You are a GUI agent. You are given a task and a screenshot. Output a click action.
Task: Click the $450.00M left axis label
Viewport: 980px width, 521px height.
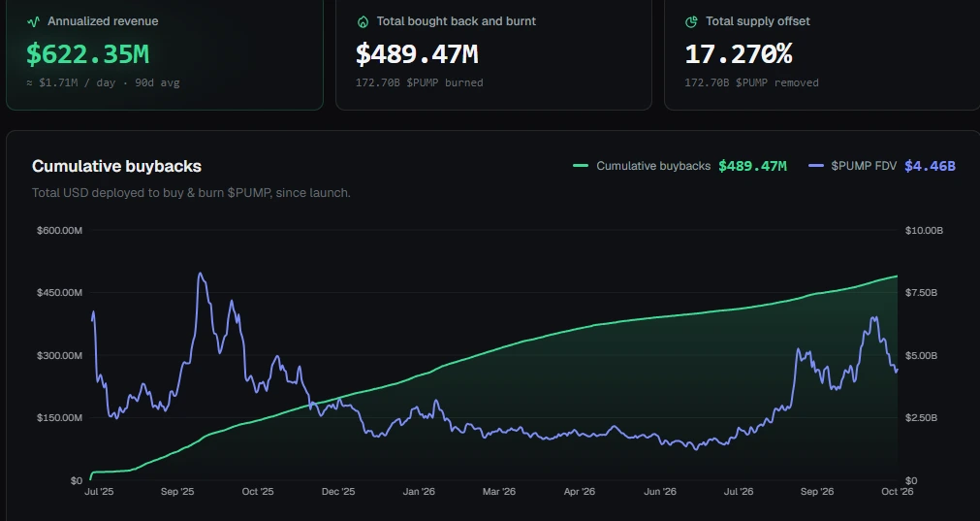pos(59,293)
